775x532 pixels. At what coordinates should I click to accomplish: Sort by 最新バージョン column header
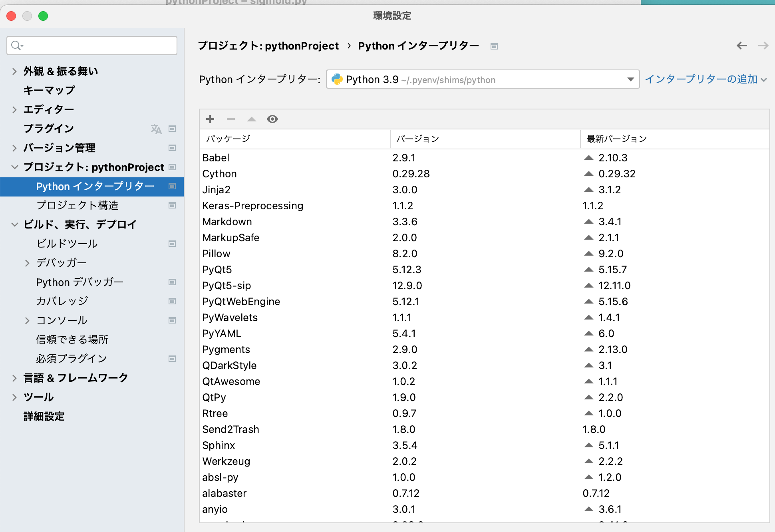tap(675, 139)
